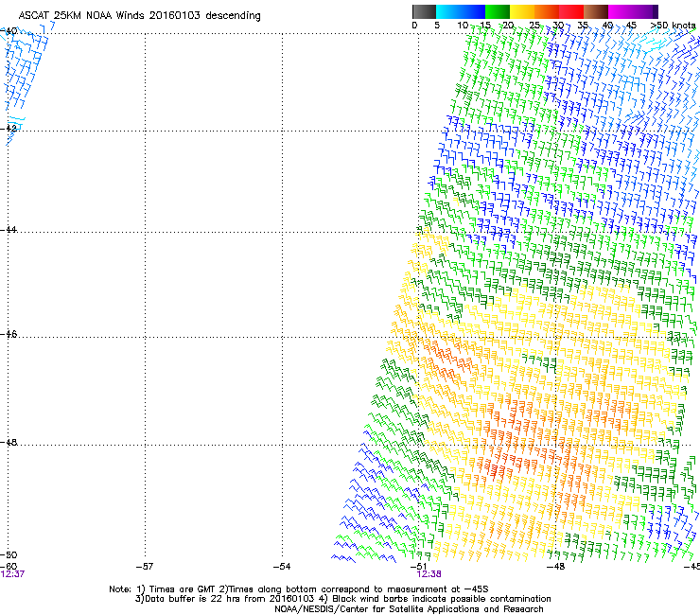This screenshot has height=615, width=700.
Task: Click the latitude label "-48" on left axis
Action: [9, 442]
